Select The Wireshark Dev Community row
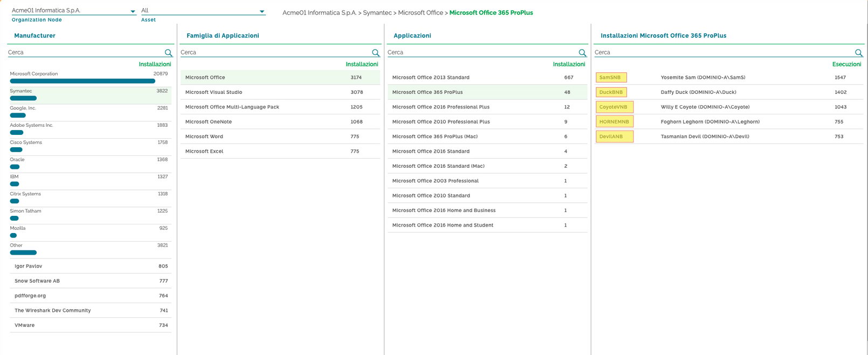868x355 pixels. (x=91, y=311)
